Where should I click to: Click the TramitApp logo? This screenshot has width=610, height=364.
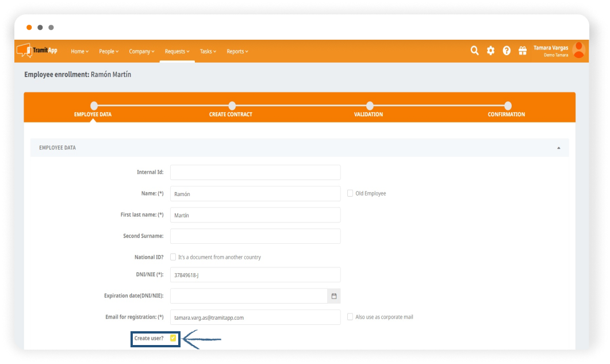pyautogui.click(x=37, y=51)
